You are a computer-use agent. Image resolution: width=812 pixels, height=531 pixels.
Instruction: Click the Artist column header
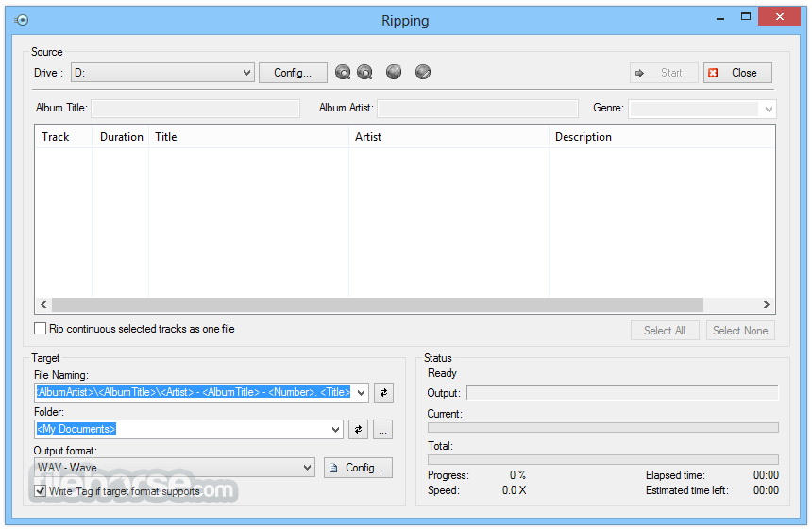[449, 137]
